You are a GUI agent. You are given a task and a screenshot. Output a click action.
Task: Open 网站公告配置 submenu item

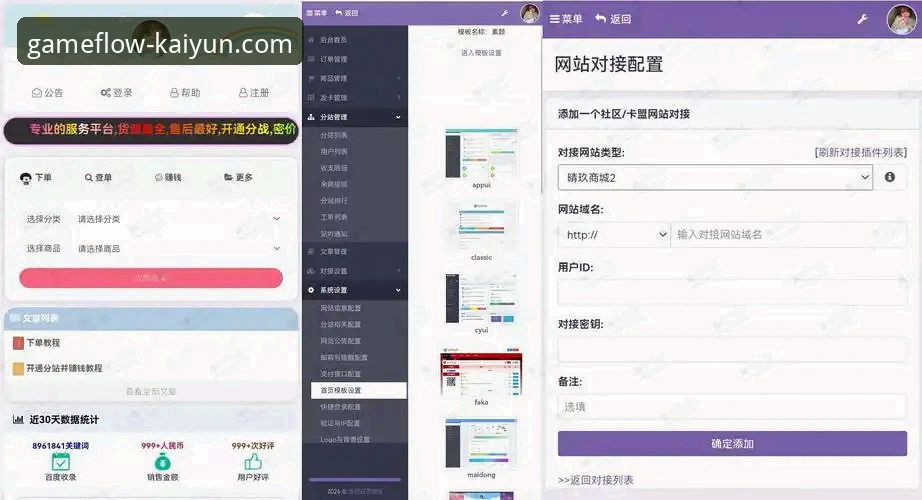click(341, 341)
